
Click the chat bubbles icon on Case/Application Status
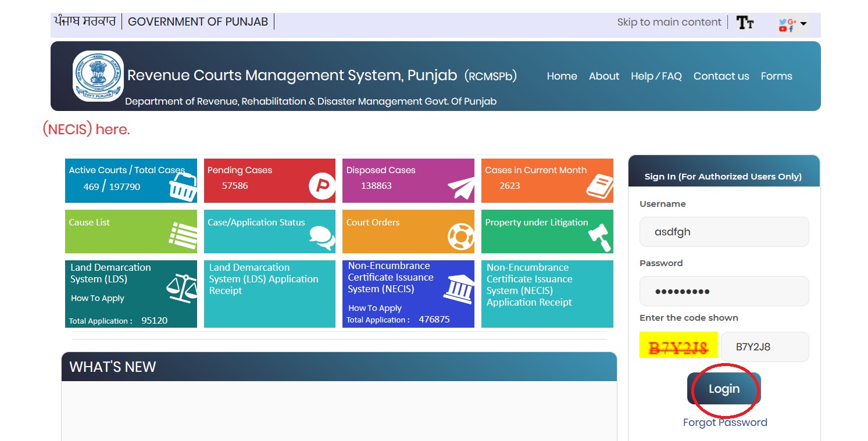coord(322,236)
